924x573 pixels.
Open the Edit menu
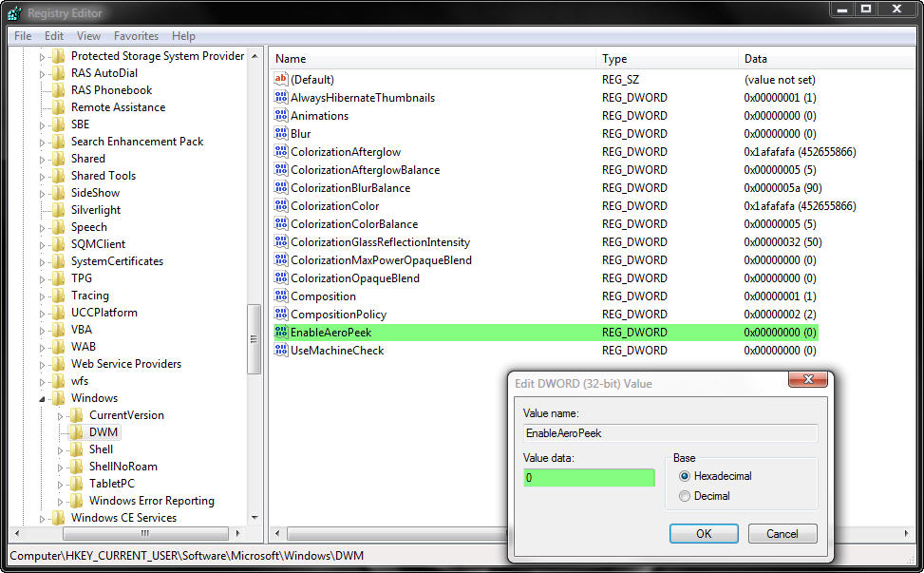pyautogui.click(x=53, y=36)
